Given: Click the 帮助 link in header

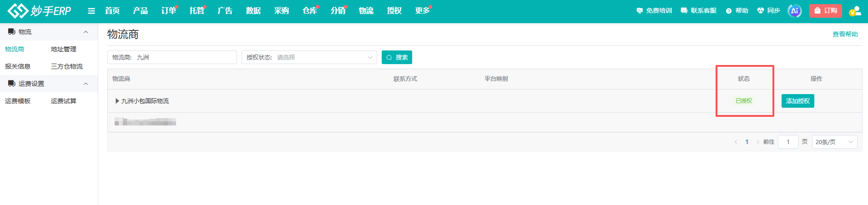Looking at the screenshot, I should (737, 11).
